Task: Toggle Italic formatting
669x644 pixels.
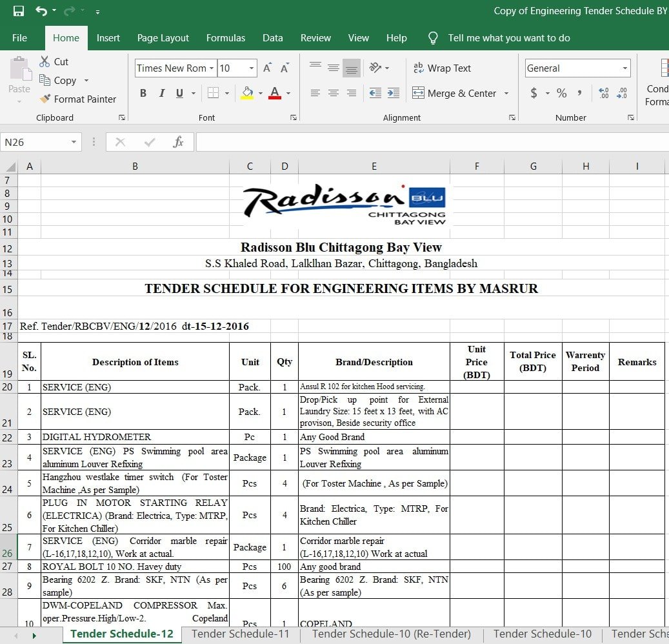Action: point(161,93)
